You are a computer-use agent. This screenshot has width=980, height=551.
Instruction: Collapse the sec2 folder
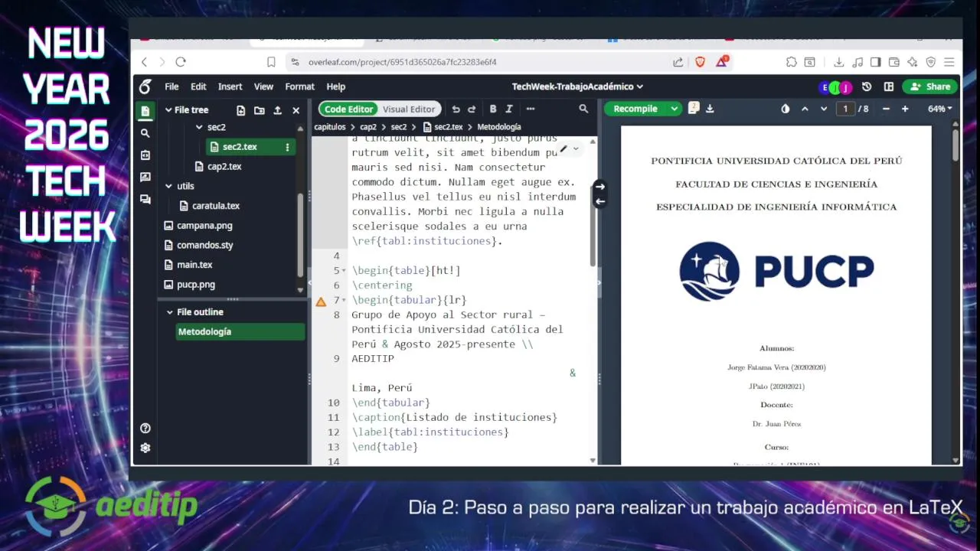click(199, 127)
